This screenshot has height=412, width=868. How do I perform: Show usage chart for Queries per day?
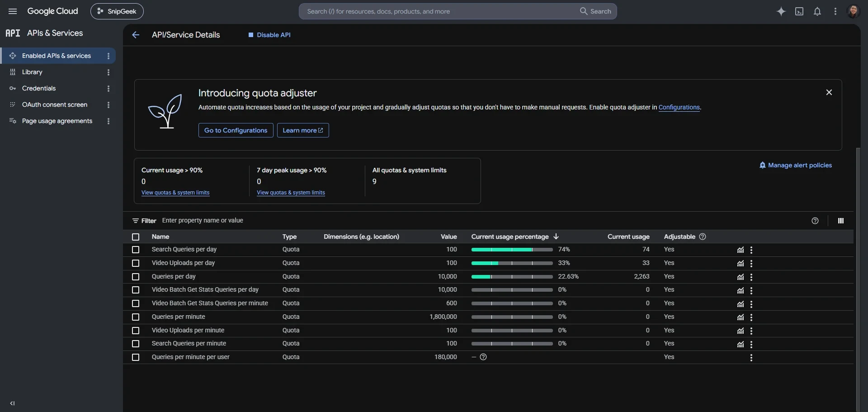741,277
